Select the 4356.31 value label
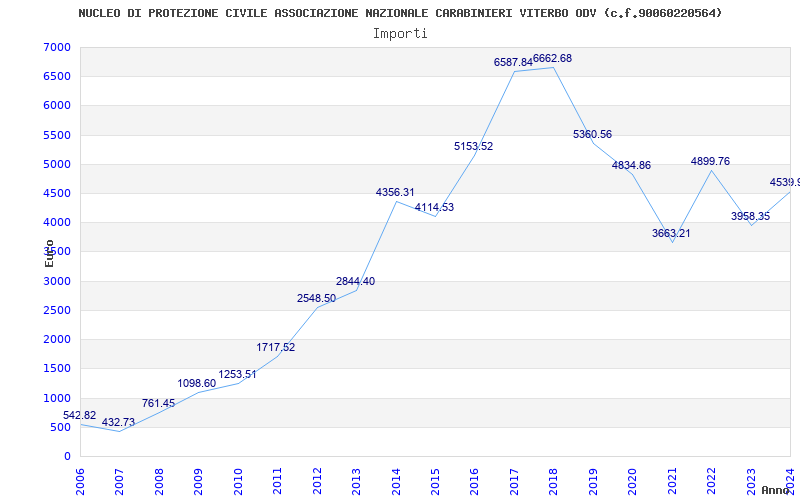Image resolution: width=800 pixels, height=500 pixels. tap(395, 192)
